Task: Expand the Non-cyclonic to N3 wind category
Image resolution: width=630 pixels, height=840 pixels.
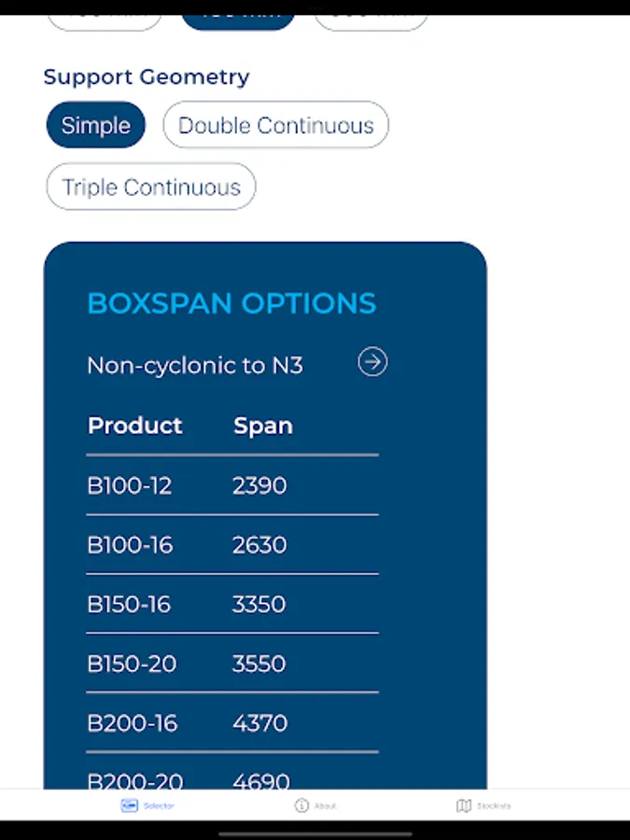Action: [x=195, y=365]
